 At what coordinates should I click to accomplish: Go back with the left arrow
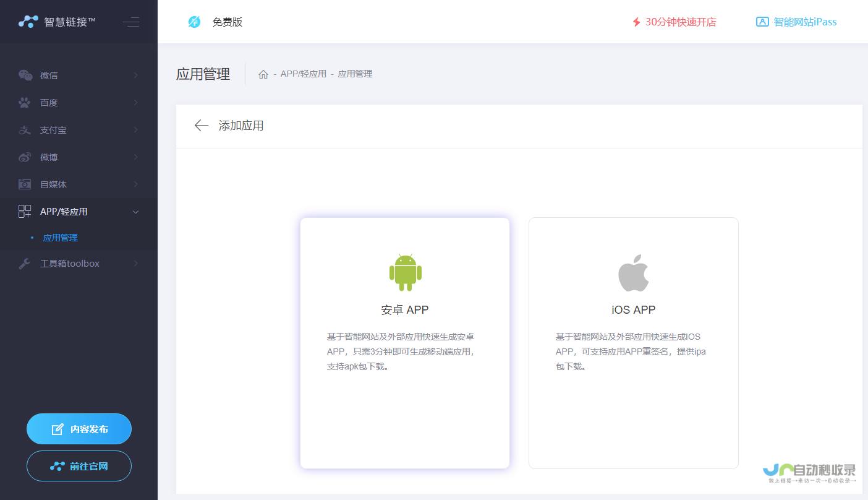click(201, 126)
